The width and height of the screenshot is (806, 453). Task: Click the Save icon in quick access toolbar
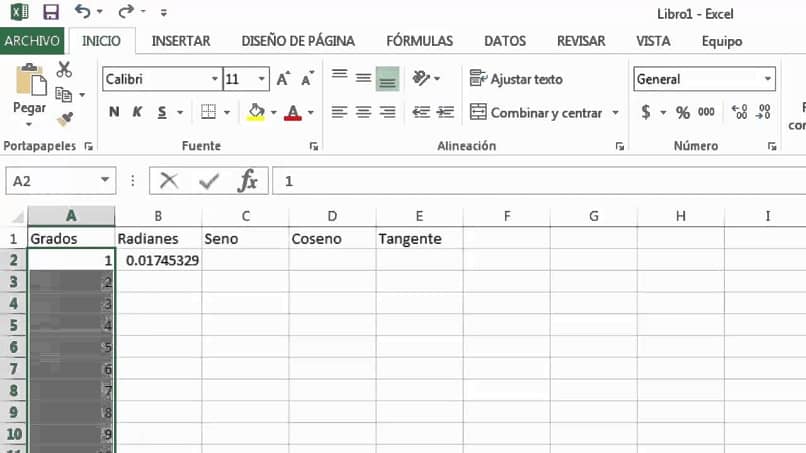51,12
